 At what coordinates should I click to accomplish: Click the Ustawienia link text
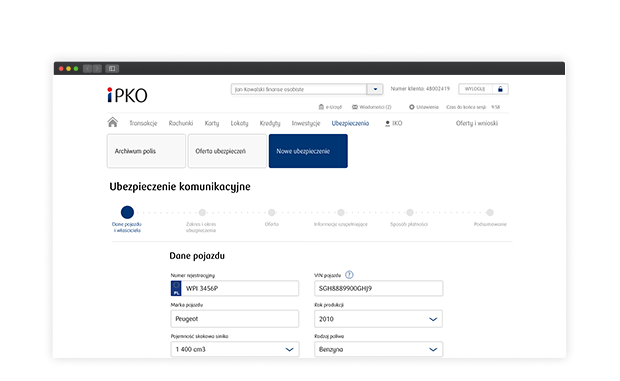(x=427, y=107)
